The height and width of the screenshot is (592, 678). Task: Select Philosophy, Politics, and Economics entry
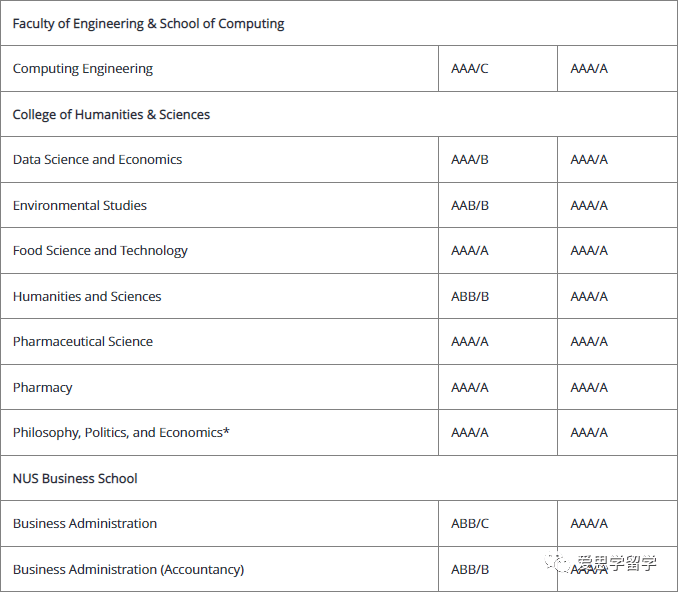pyautogui.click(x=121, y=433)
